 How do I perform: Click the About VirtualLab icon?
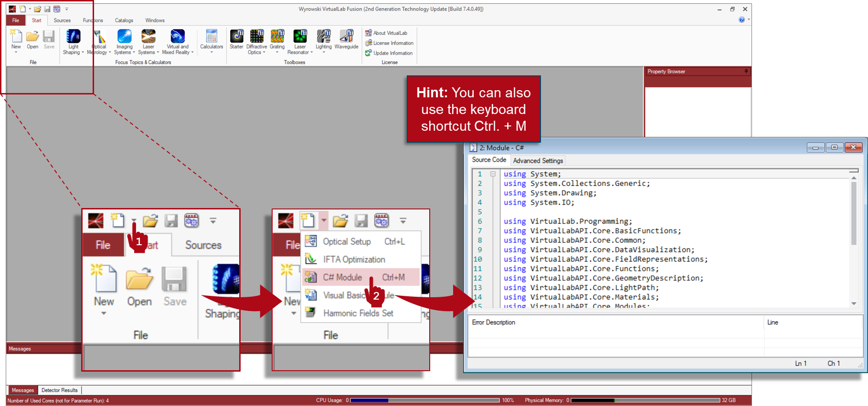[x=369, y=33]
